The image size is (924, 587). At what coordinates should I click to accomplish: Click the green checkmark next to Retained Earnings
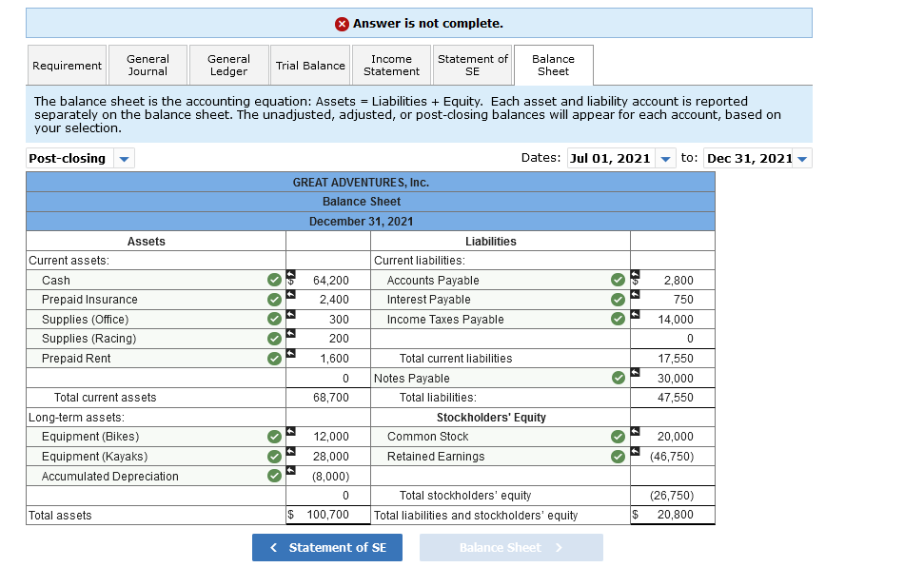[x=618, y=456]
